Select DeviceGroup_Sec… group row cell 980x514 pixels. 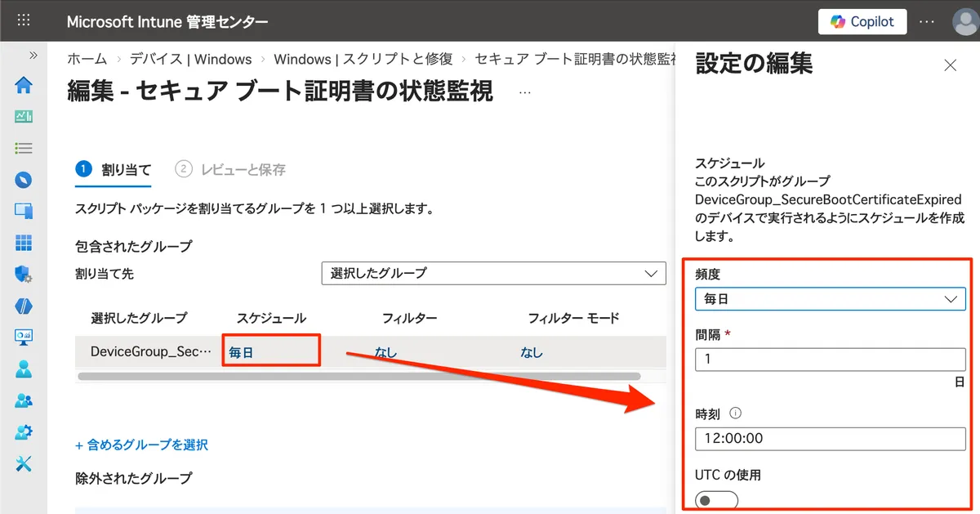click(x=151, y=352)
